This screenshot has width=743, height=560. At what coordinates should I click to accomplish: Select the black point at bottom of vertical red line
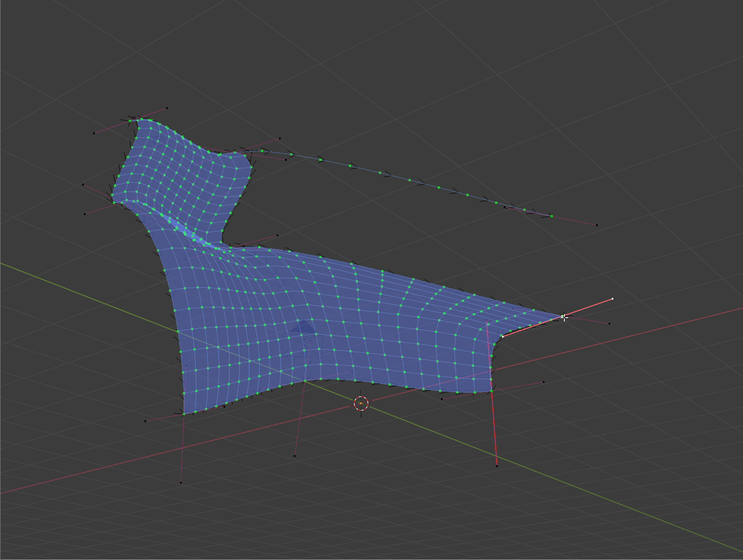(497, 466)
